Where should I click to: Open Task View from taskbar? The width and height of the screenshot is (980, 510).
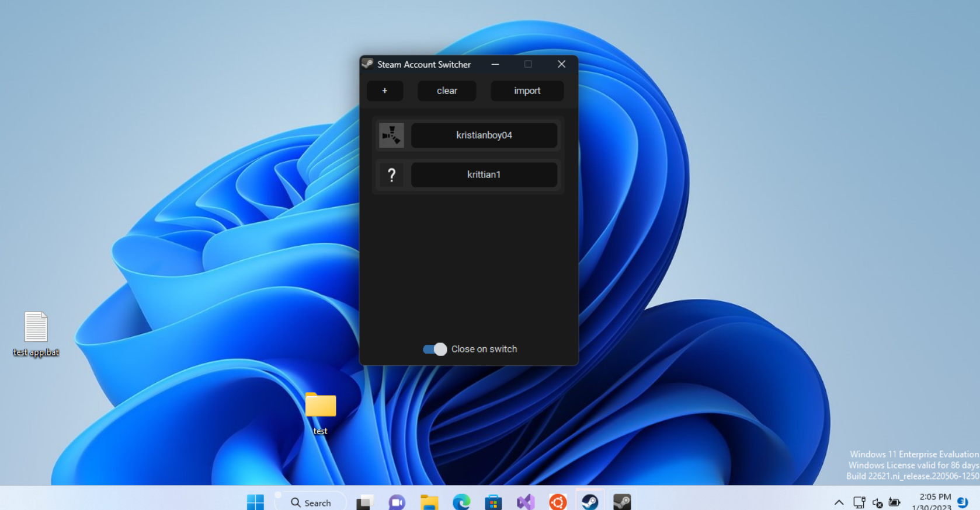click(365, 502)
